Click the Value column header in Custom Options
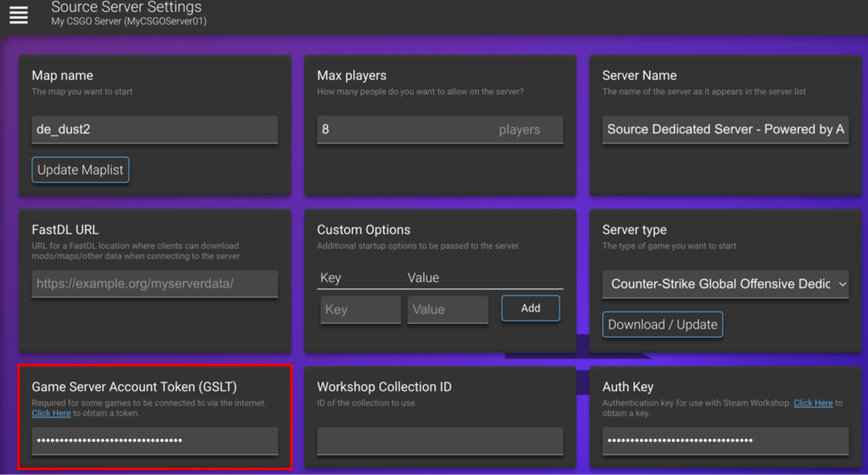Screen dimensions: 868x475 pos(423,277)
